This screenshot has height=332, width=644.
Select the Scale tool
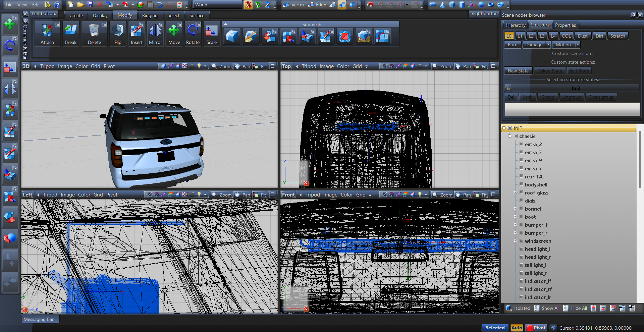pos(211,34)
